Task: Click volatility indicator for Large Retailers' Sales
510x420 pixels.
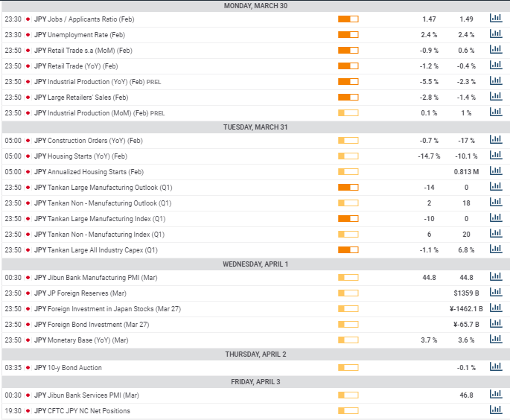Action: click(x=348, y=97)
